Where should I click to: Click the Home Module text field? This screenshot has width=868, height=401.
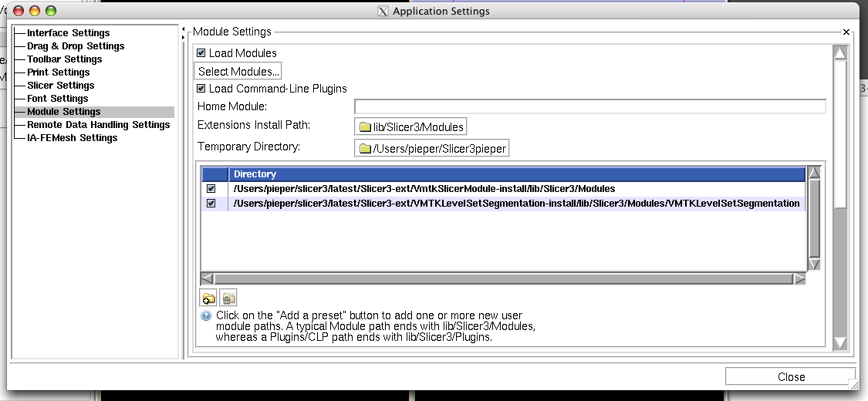[589, 106]
